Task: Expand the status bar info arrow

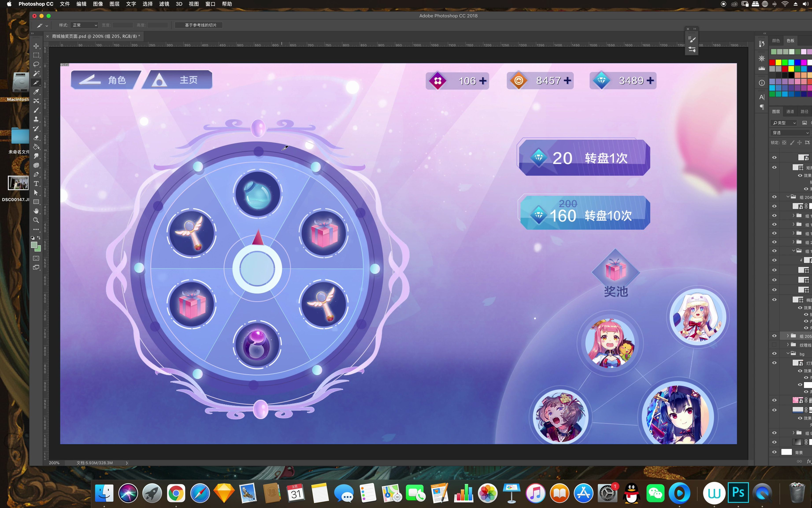Action: coord(126,463)
